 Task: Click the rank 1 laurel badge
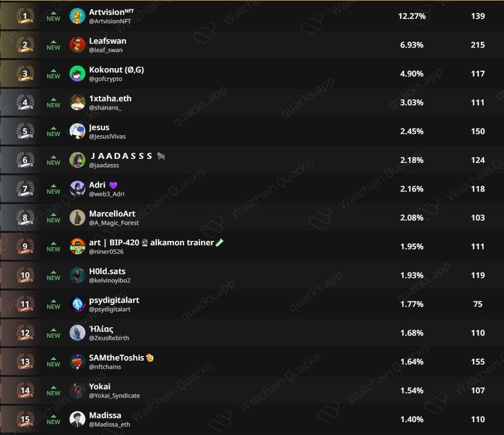(x=25, y=16)
